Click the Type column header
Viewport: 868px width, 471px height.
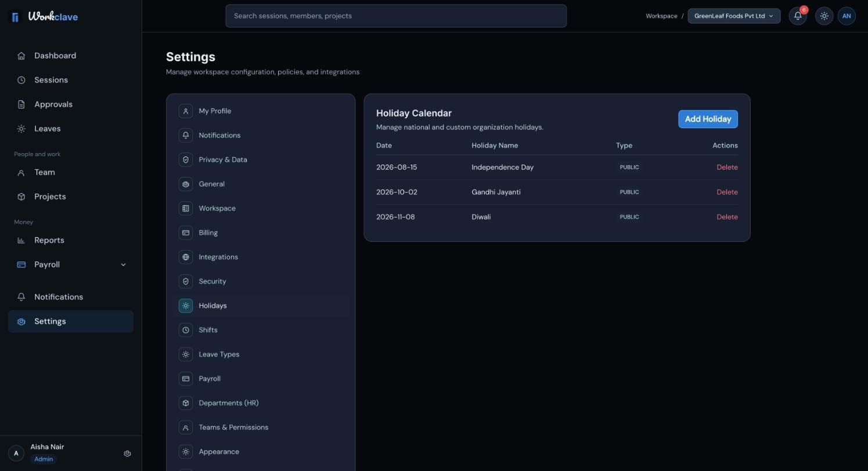(624, 146)
